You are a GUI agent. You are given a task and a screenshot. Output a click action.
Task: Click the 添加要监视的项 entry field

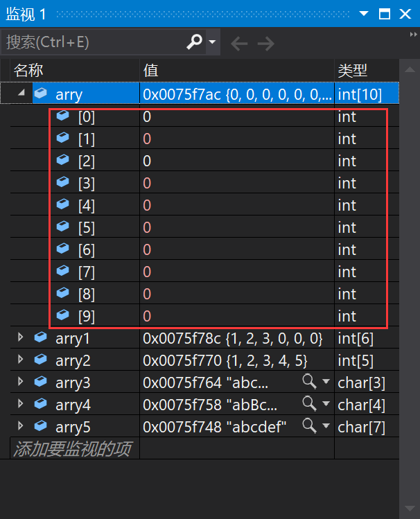point(75,448)
